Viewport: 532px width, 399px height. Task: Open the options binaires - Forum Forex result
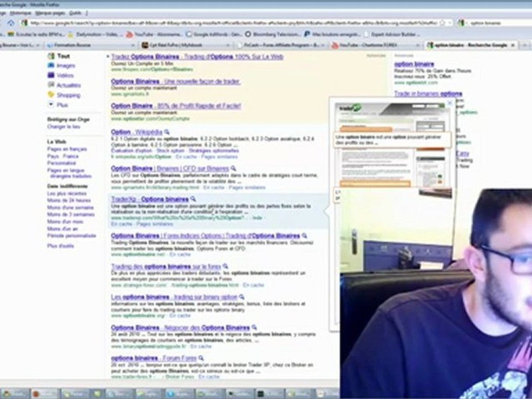[154, 358]
